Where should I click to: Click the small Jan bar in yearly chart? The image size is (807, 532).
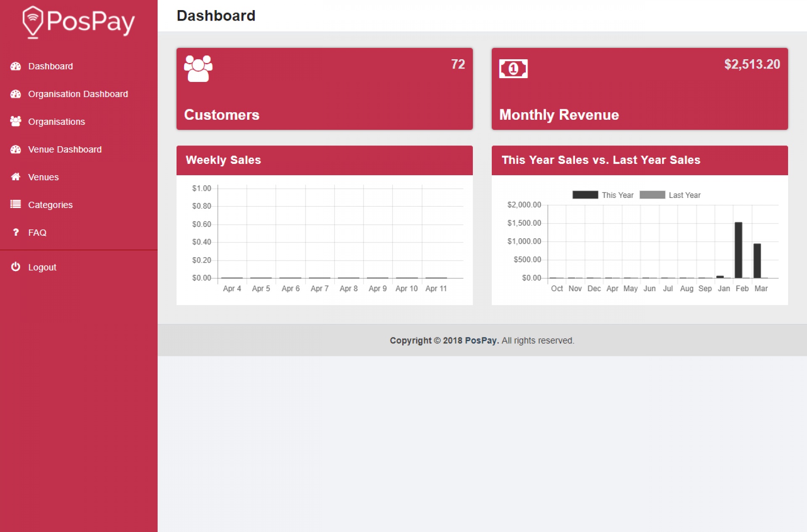[x=720, y=277]
